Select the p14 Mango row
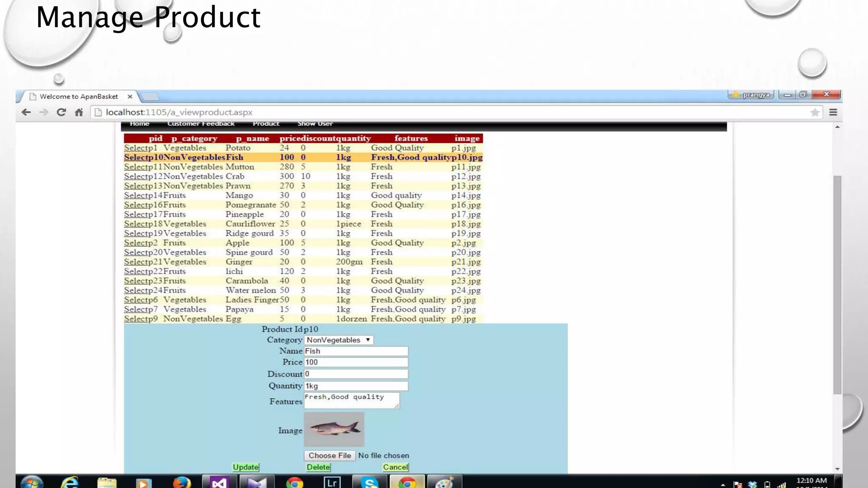The height and width of the screenshot is (488, 868). click(135, 195)
